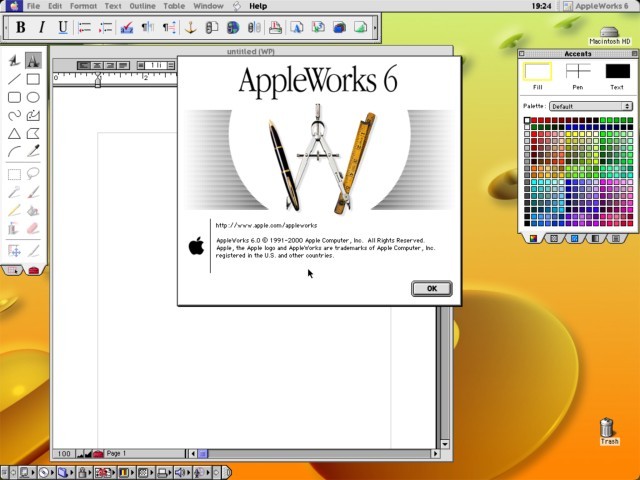Screen dimensions: 640x480
Task: Open the Macintosh HD desktop icon
Action: point(609,36)
